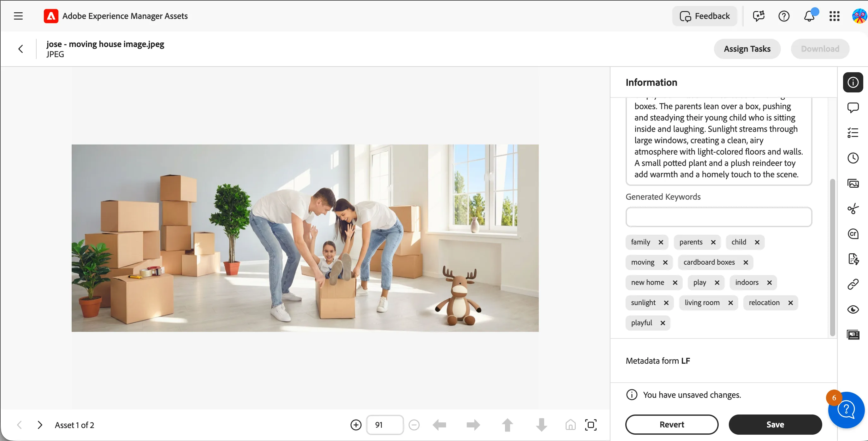Open the chat sparkle assistant icon
The width and height of the screenshot is (868, 441).
click(758, 16)
